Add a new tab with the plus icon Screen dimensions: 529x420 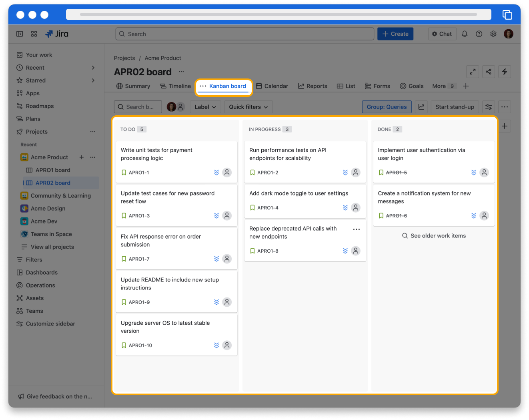click(x=466, y=86)
